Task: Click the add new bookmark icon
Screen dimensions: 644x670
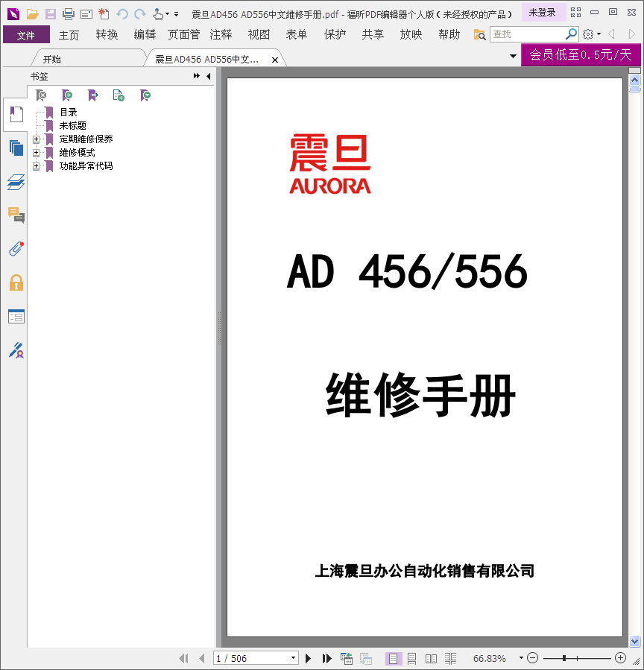Action: click(66, 95)
